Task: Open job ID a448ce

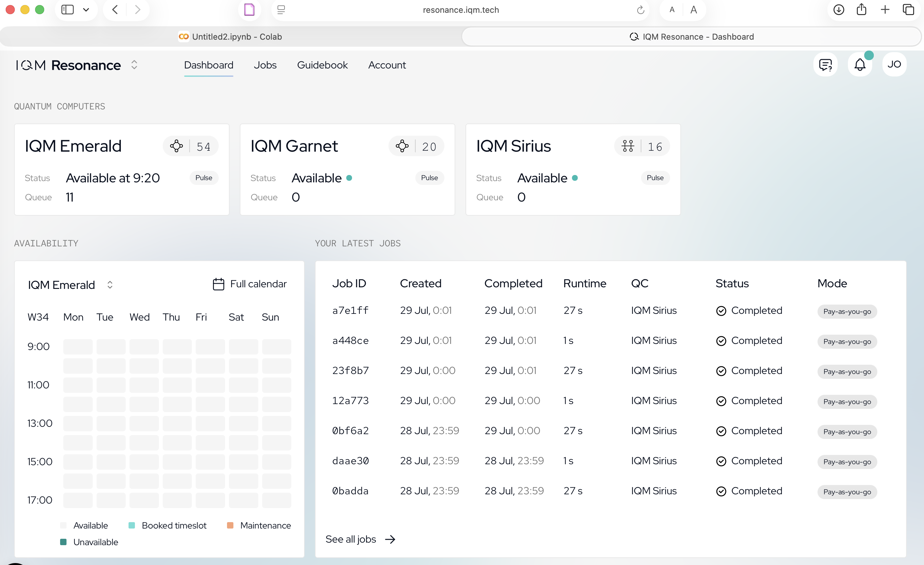Action: tap(350, 341)
